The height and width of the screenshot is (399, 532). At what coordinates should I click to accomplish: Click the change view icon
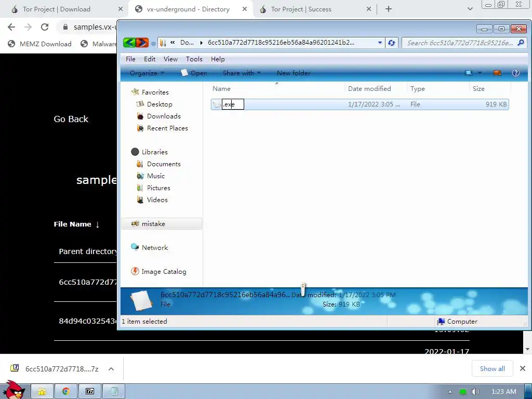tap(469, 73)
